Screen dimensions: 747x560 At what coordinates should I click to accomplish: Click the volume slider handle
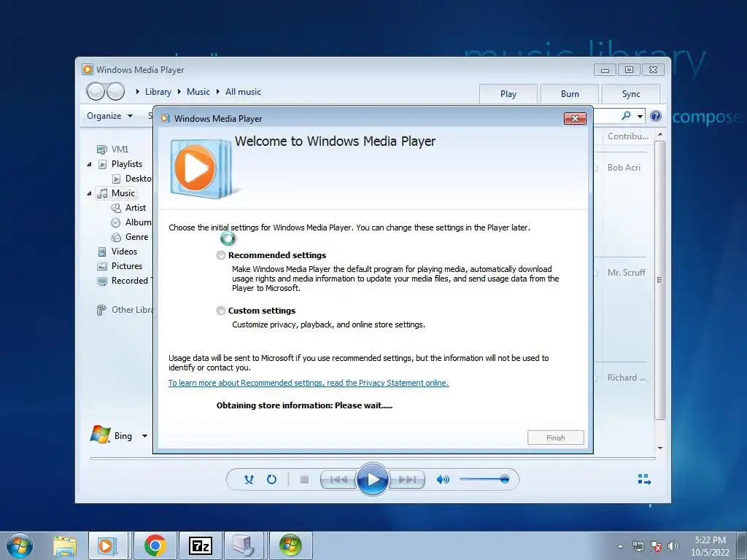point(505,479)
